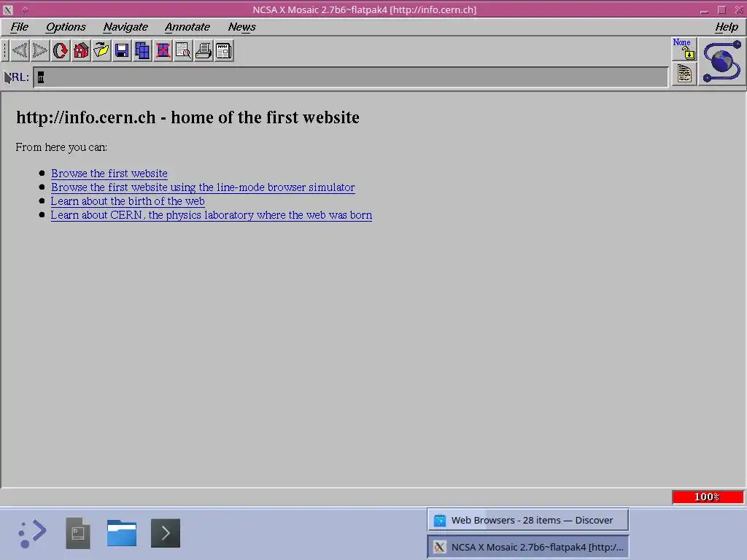Open the Help menu
This screenshot has height=560, width=747.
tap(727, 27)
